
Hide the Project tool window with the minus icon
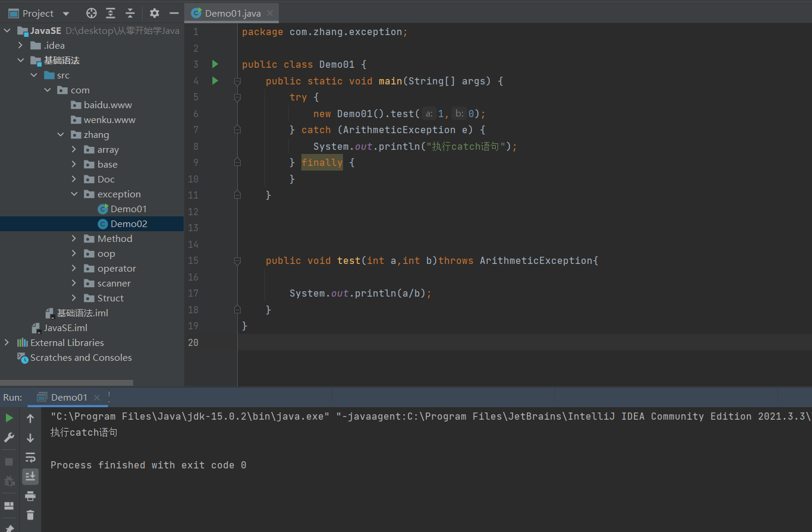[x=174, y=13]
